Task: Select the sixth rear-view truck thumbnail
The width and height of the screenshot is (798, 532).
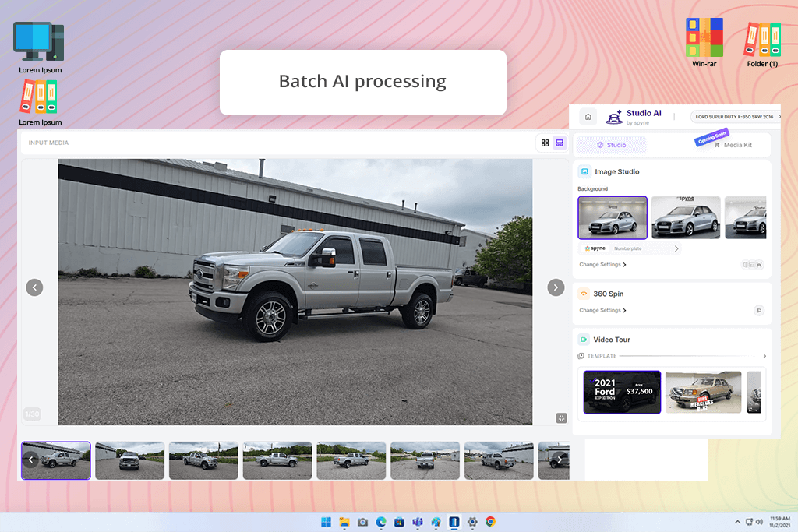Action: pos(425,460)
